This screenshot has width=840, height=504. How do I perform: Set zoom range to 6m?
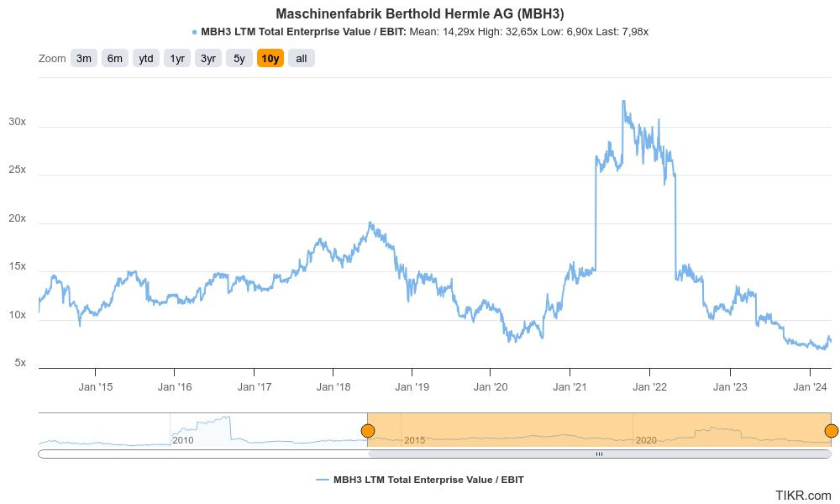(x=114, y=59)
